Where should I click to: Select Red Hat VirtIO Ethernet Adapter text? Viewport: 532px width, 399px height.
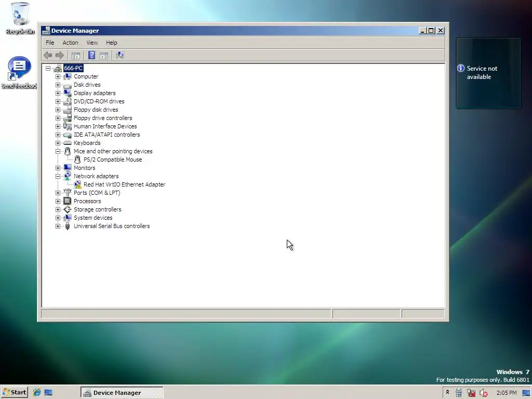pyautogui.click(x=125, y=184)
